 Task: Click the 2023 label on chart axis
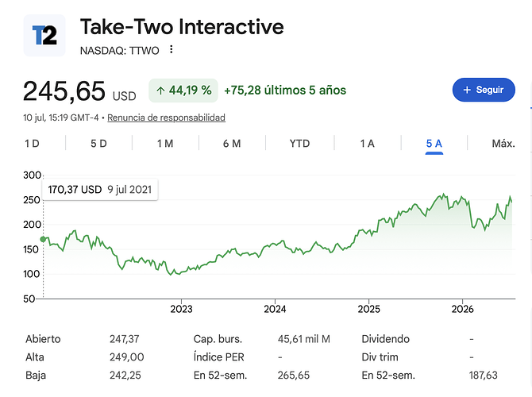coord(181,309)
